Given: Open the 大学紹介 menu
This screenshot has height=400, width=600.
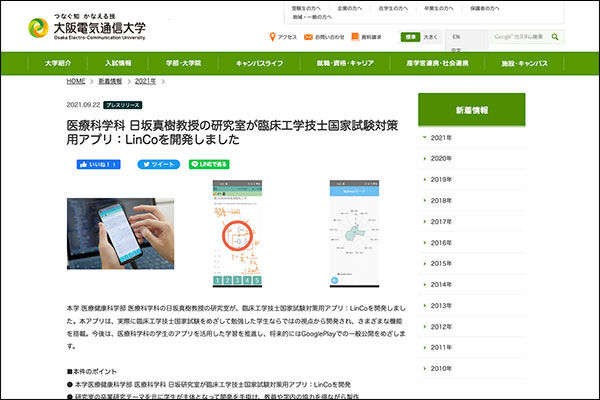Looking at the screenshot, I should click(58, 63).
